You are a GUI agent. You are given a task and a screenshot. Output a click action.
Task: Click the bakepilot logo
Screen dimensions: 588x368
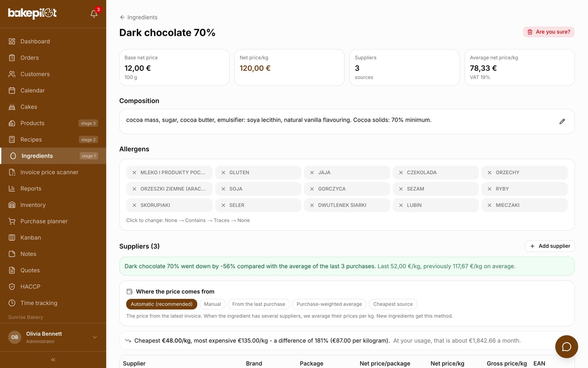tap(32, 13)
